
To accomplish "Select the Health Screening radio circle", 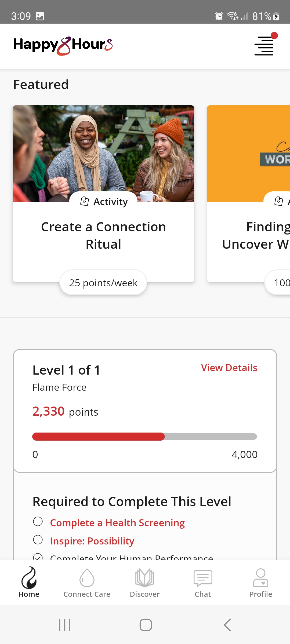I will click(38, 521).
